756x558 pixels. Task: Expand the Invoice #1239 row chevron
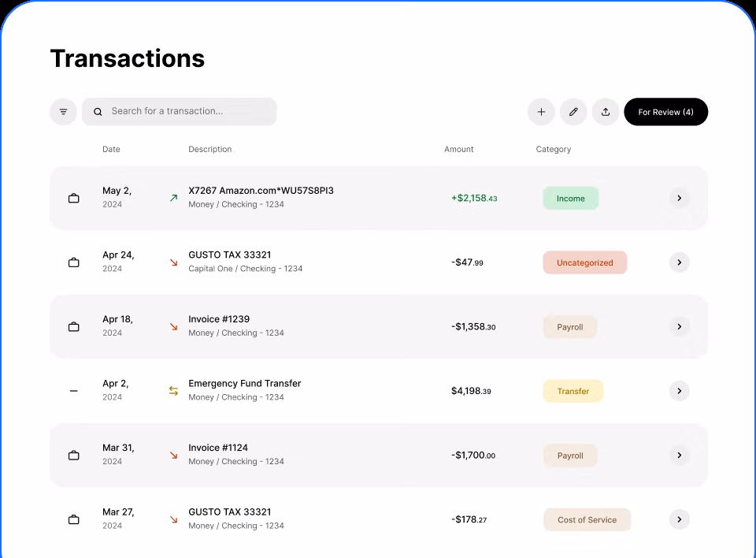pos(679,326)
